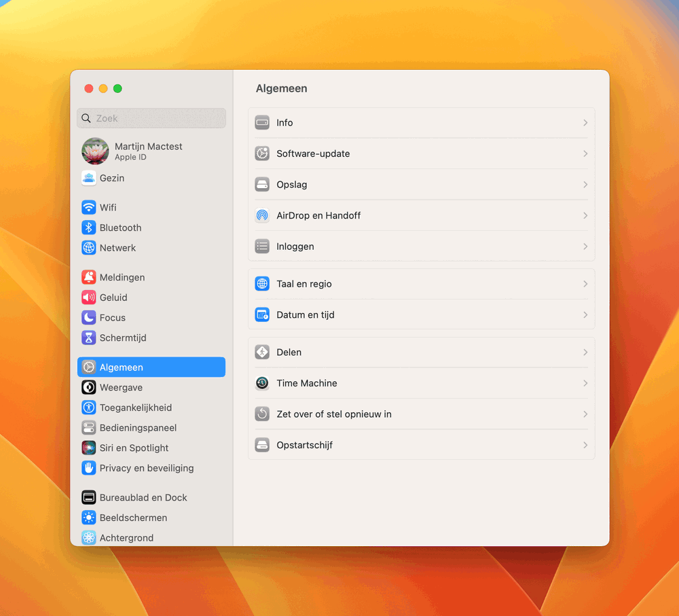Open the Software-update label
The width and height of the screenshot is (679, 616).
313,153
